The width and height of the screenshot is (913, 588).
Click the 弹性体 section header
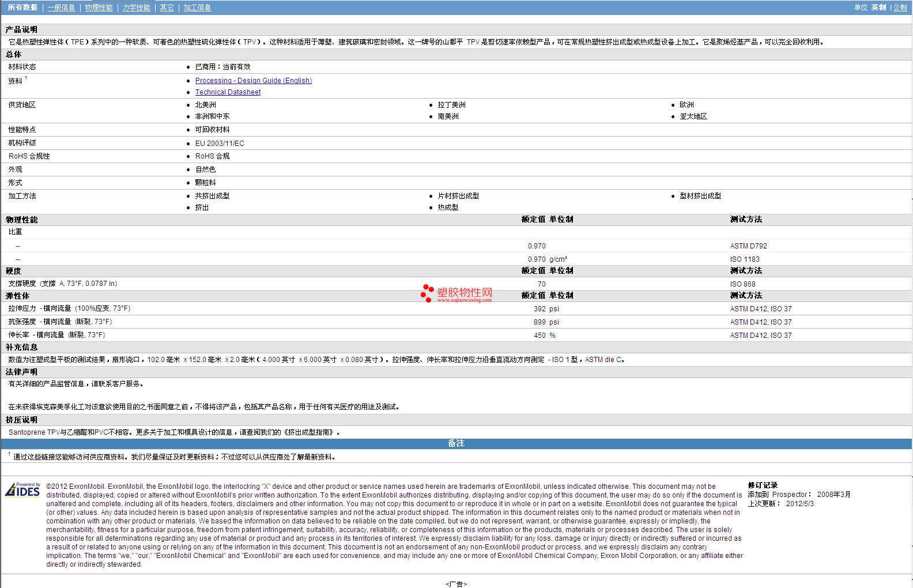click(17, 296)
